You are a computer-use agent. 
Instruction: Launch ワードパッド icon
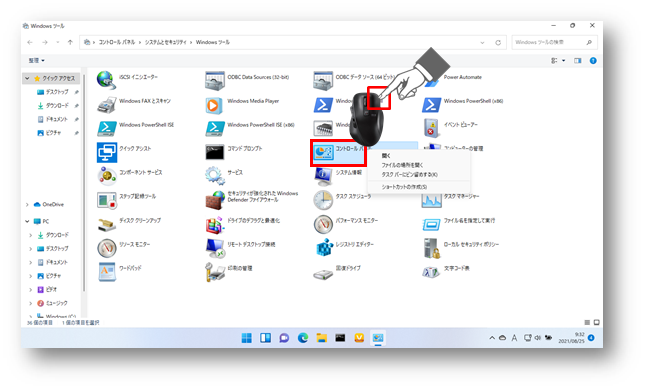point(107,272)
